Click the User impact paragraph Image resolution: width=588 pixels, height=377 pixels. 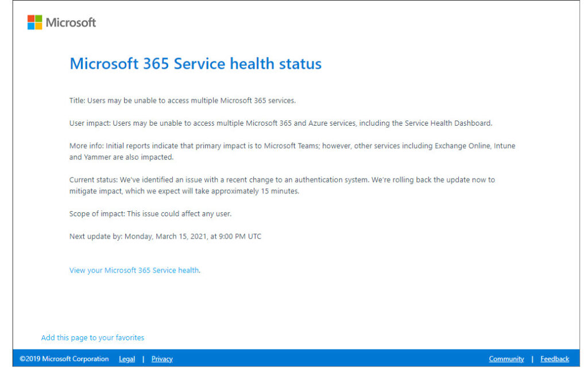tap(281, 123)
